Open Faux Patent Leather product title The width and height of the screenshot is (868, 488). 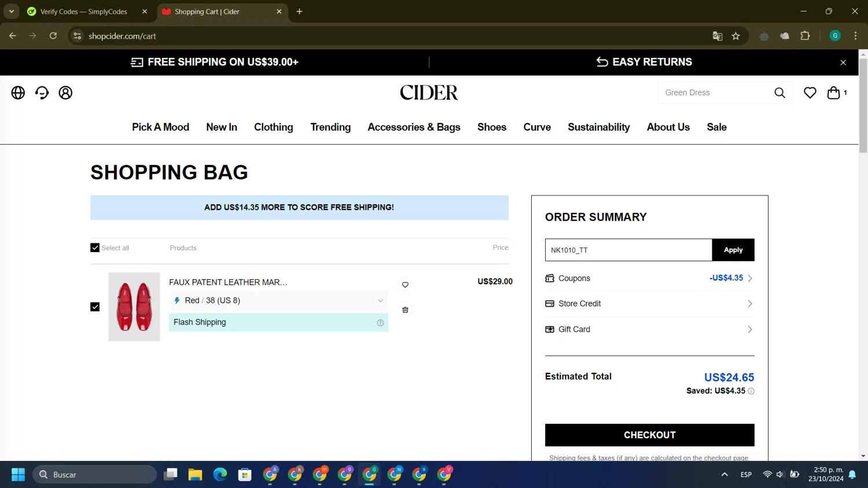tap(228, 282)
